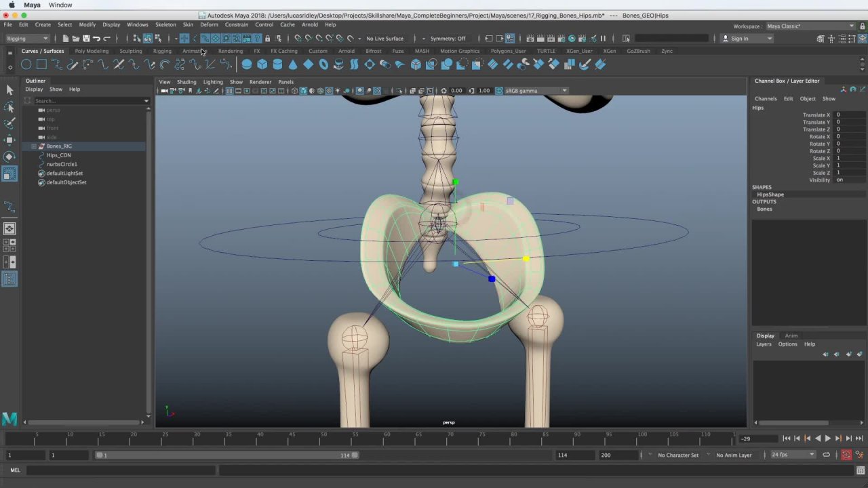Viewport: 868px width, 488px height.
Task: Click the polygon cube shelf icon
Action: click(x=262, y=64)
